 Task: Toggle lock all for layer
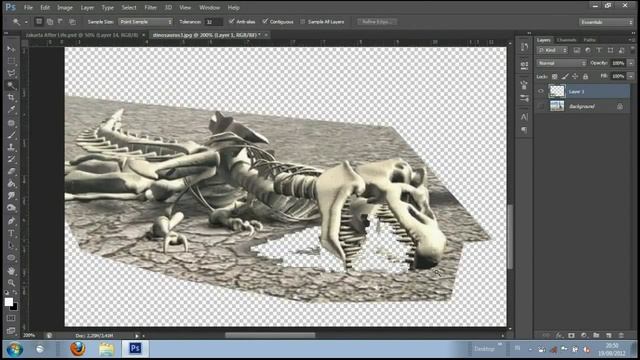(585, 76)
